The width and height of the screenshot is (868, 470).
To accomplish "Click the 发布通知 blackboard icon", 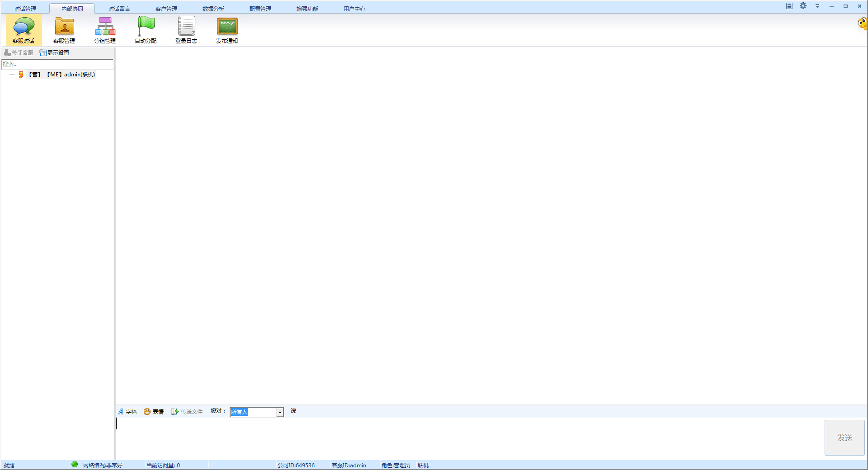I will [227, 27].
